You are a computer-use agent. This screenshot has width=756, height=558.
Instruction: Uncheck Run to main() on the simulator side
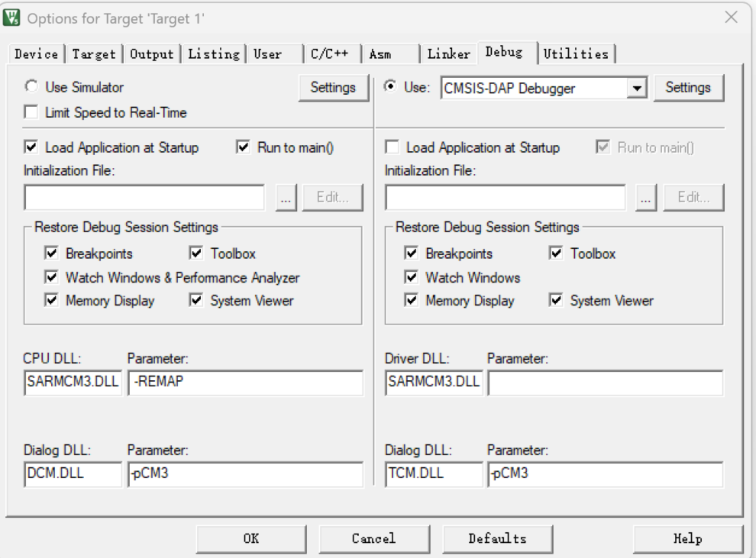(x=242, y=147)
